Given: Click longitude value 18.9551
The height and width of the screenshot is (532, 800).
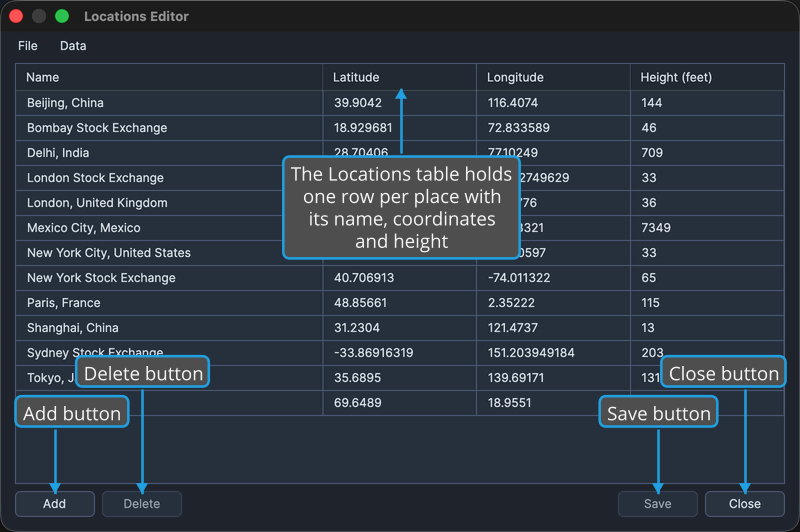Looking at the screenshot, I should 509,403.
